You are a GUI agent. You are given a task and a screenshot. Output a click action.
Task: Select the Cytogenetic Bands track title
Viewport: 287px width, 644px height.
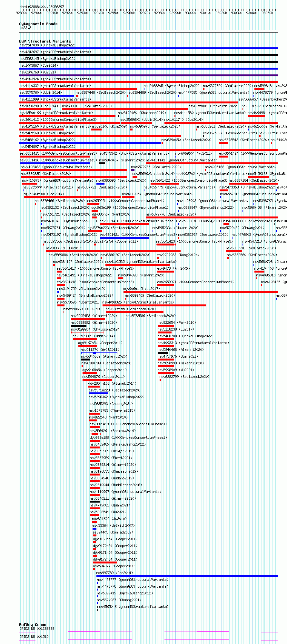pyautogui.click(x=38, y=24)
